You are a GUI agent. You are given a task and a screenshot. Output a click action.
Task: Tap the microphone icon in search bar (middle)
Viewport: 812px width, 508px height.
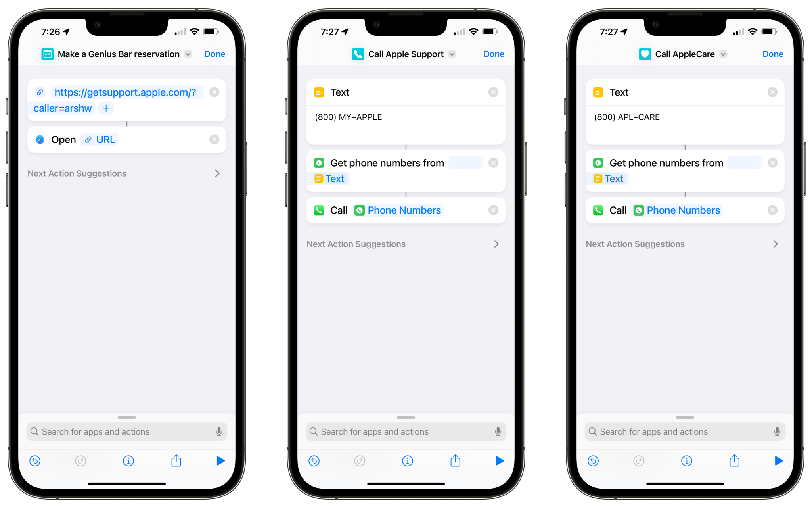[493, 431]
